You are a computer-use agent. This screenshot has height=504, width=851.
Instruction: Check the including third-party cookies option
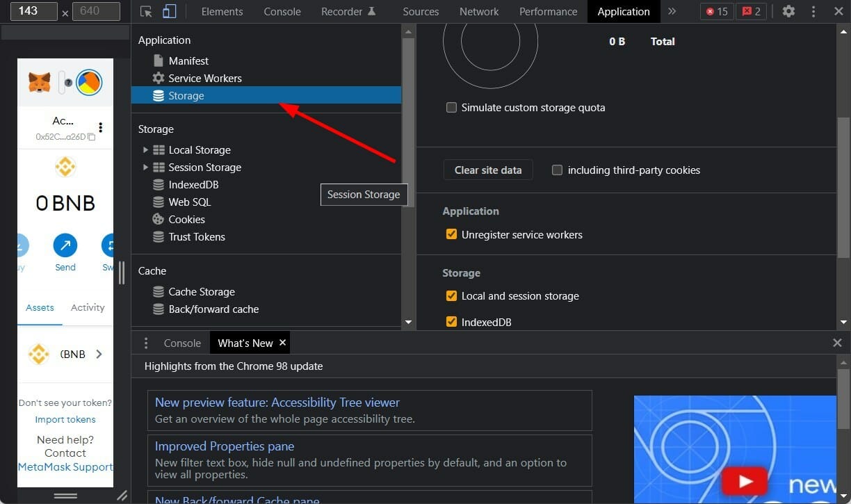[x=557, y=170]
